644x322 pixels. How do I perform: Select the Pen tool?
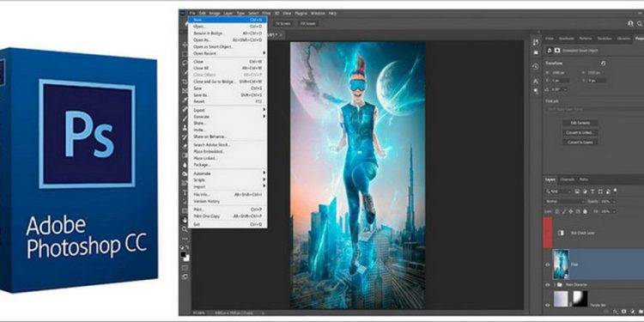[185, 183]
